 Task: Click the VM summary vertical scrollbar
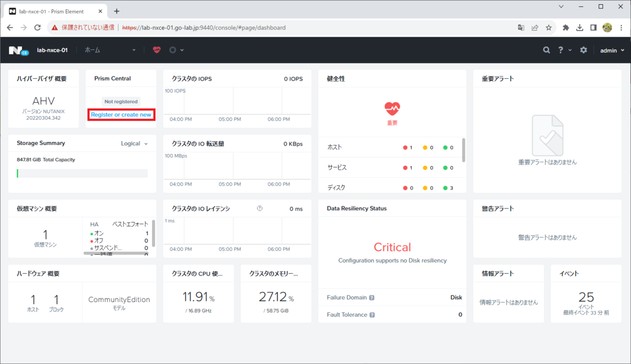tap(154, 233)
